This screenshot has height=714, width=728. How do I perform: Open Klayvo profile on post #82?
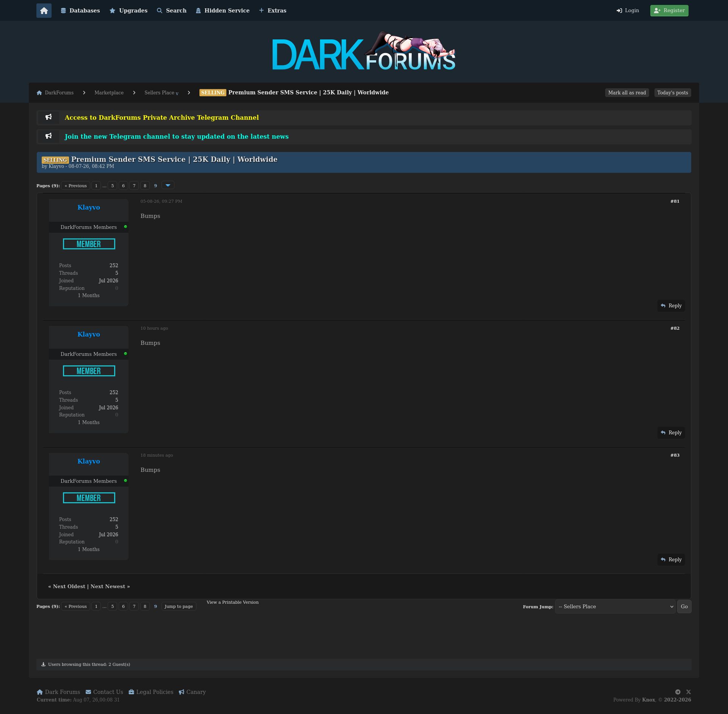pyautogui.click(x=89, y=334)
